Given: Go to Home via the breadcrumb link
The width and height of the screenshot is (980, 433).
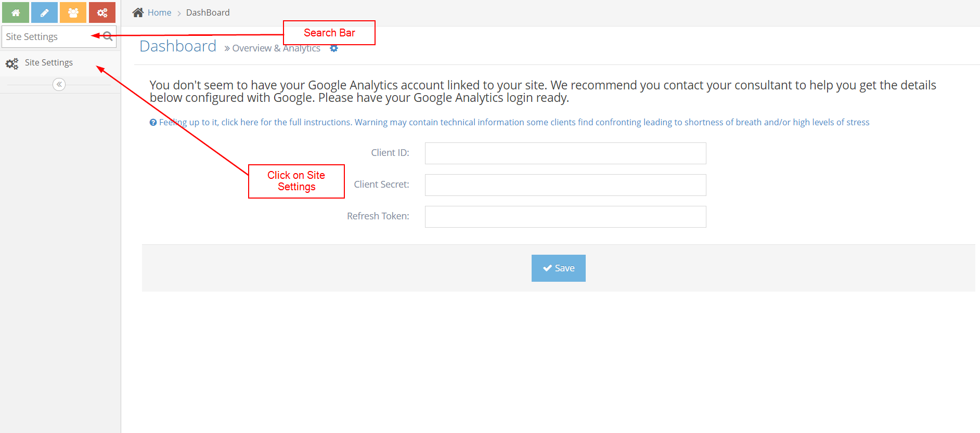Looking at the screenshot, I should (x=159, y=12).
